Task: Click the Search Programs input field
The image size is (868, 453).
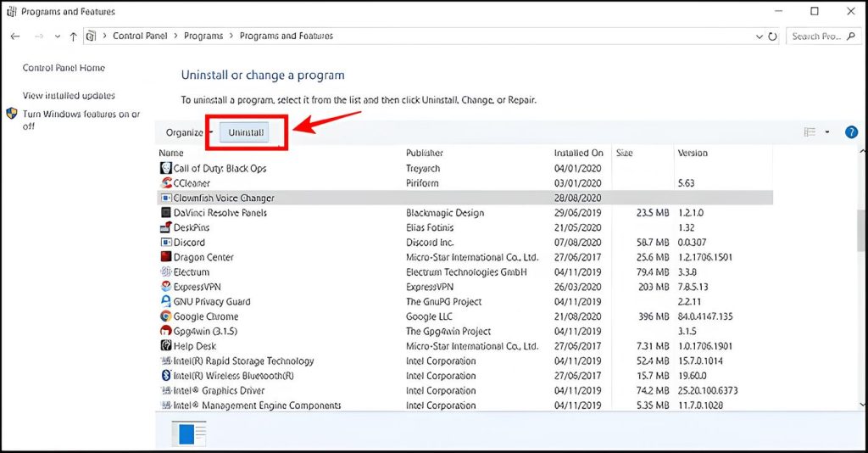Action: (822, 36)
